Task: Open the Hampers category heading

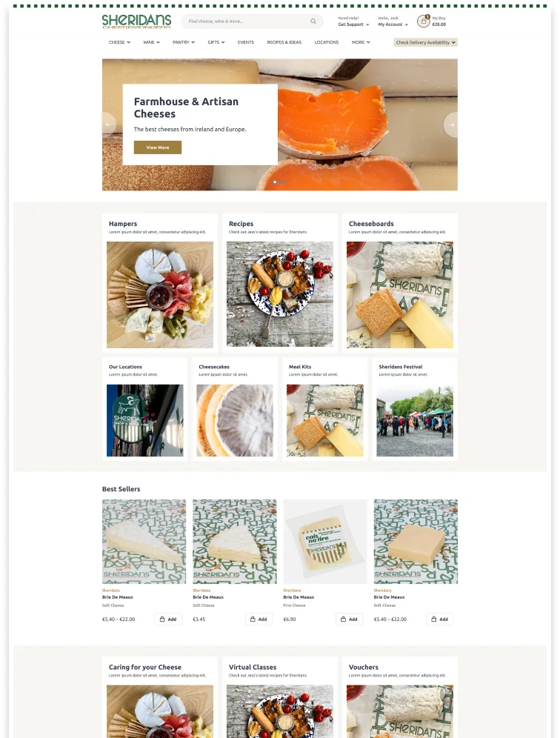Action: [123, 224]
